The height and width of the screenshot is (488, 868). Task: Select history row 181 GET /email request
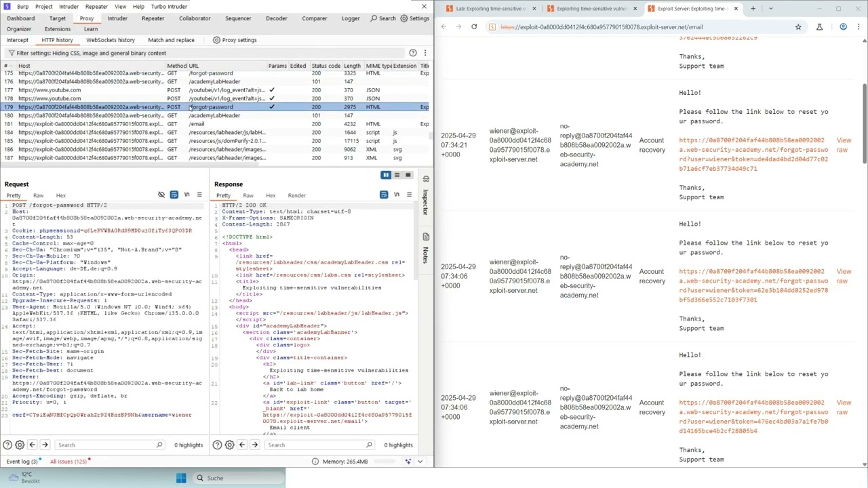pos(216,124)
